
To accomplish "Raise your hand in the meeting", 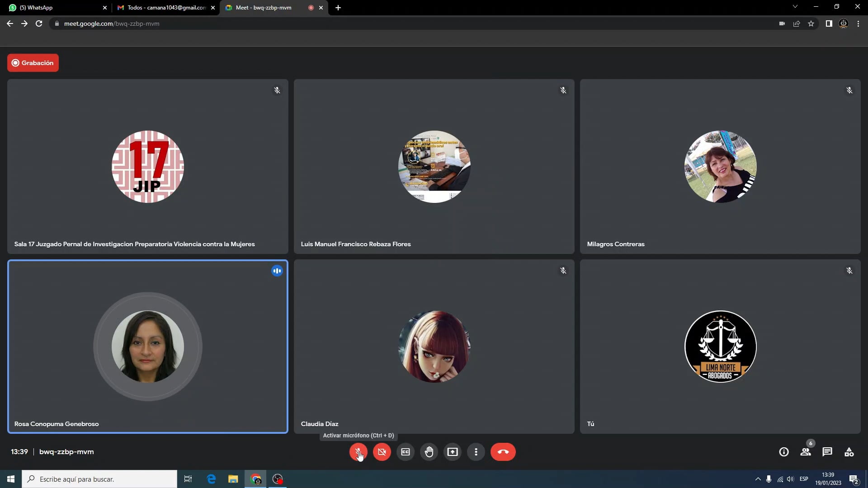I will pos(429,452).
